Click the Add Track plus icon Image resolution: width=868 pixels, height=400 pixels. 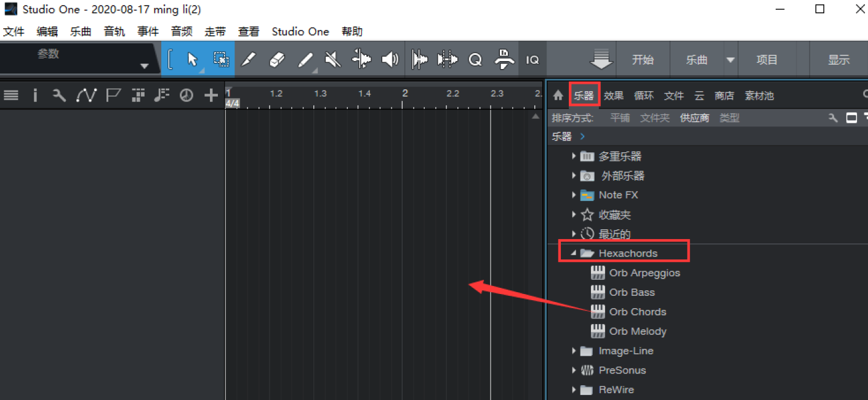pyautogui.click(x=211, y=95)
